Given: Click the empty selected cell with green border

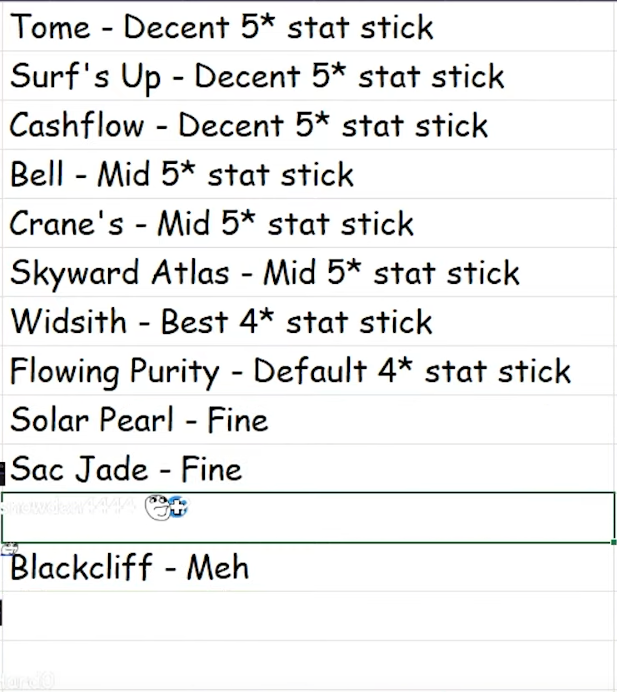Looking at the screenshot, I should [308, 517].
